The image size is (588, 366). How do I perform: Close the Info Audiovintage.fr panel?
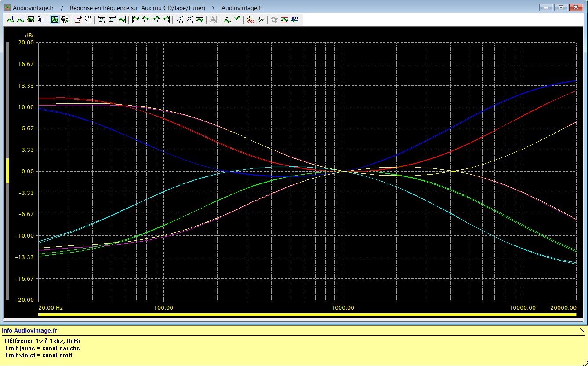pos(583,331)
